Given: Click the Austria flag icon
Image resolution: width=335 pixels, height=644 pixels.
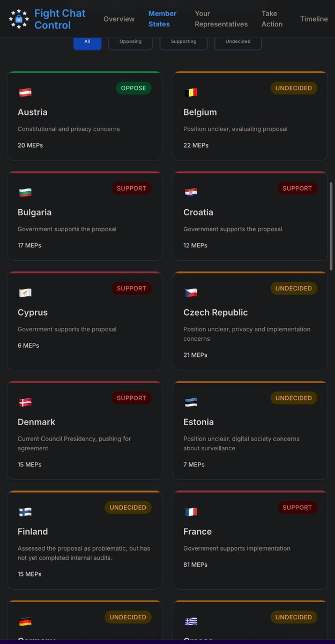Looking at the screenshot, I should coord(25,92).
